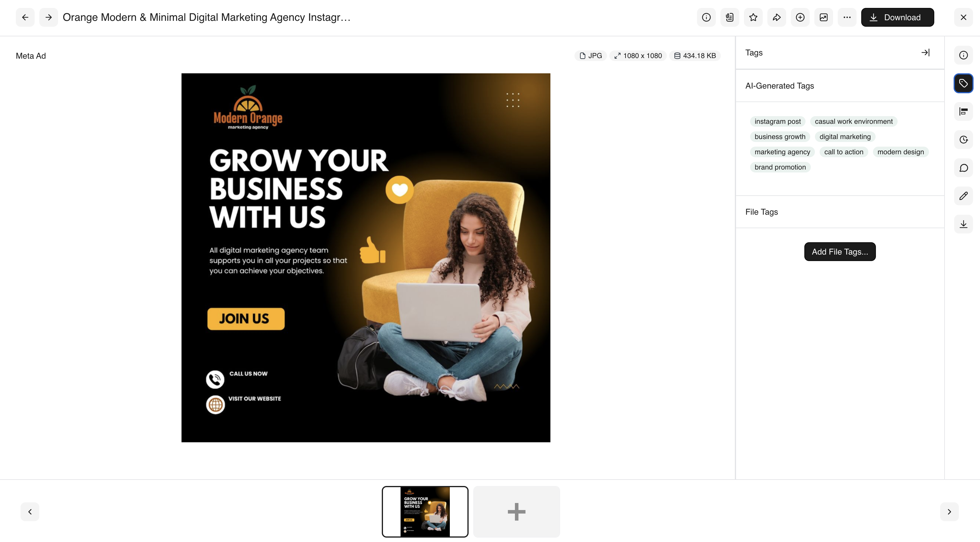This screenshot has height=542, width=980.
Task: Click the pencil edit icon in sidebar
Action: pos(963,196)
